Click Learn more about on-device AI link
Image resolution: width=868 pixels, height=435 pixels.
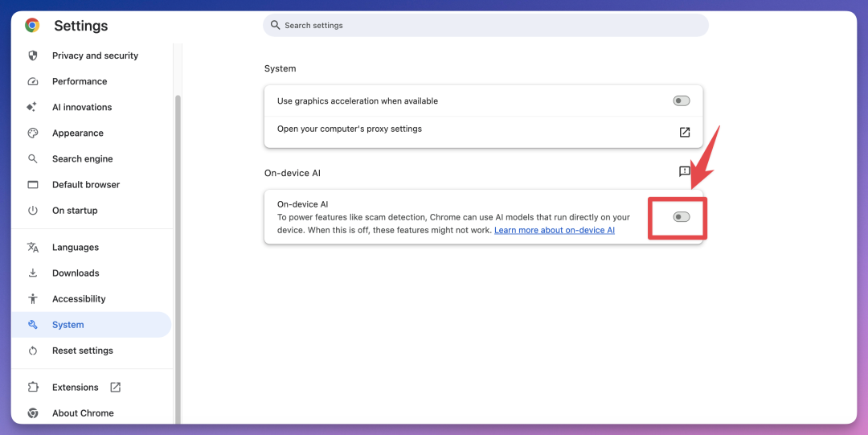554,230
